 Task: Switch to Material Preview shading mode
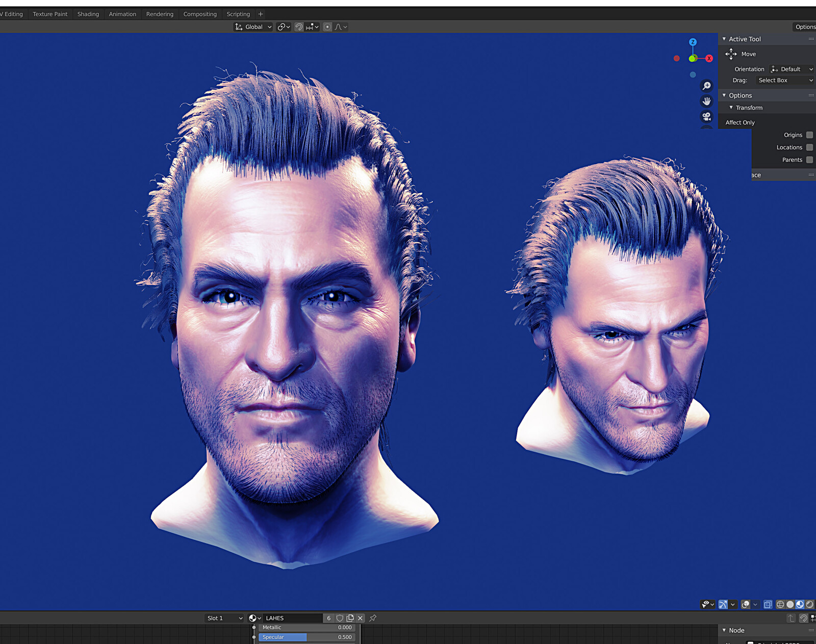point(801,605)
